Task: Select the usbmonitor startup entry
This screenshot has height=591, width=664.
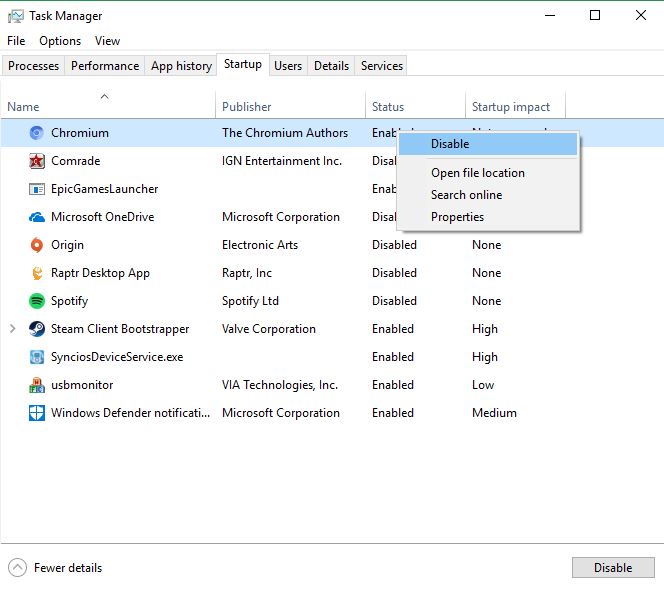Action: pyautogui.click(x=82, y=385)
